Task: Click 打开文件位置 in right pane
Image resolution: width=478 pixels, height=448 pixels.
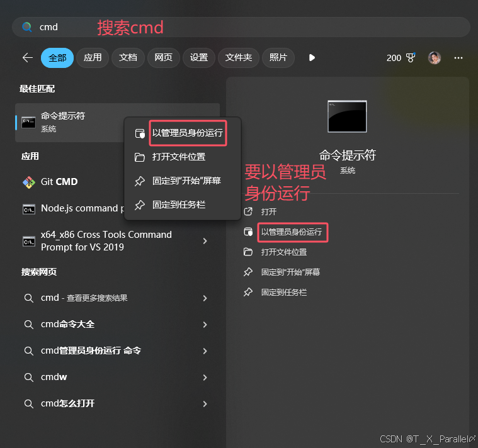Action: (284, 252)
